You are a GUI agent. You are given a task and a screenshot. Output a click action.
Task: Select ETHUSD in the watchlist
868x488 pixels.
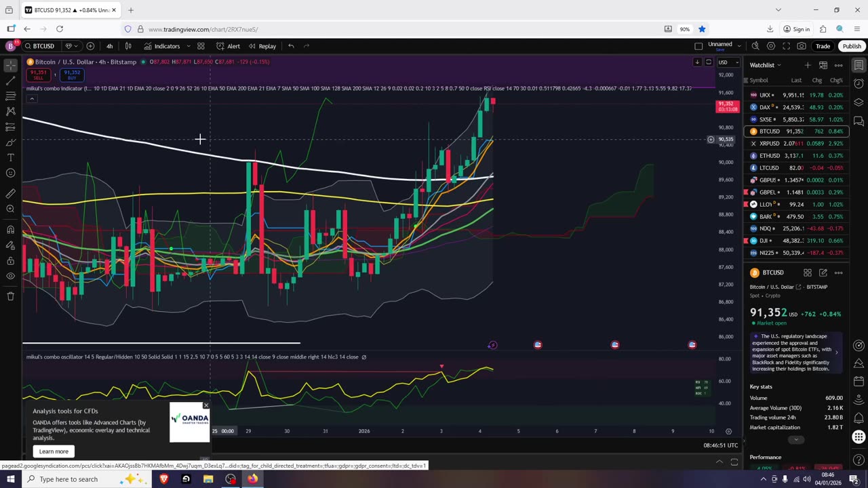(796, 156)
